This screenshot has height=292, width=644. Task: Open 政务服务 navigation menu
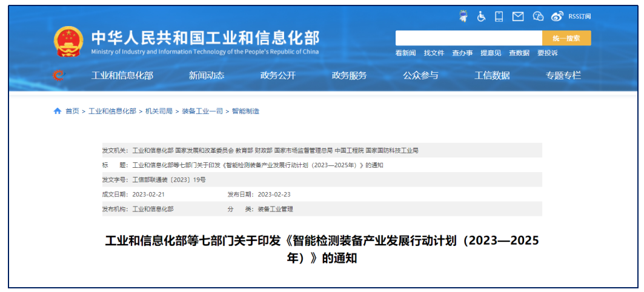(x=349, y=76)
